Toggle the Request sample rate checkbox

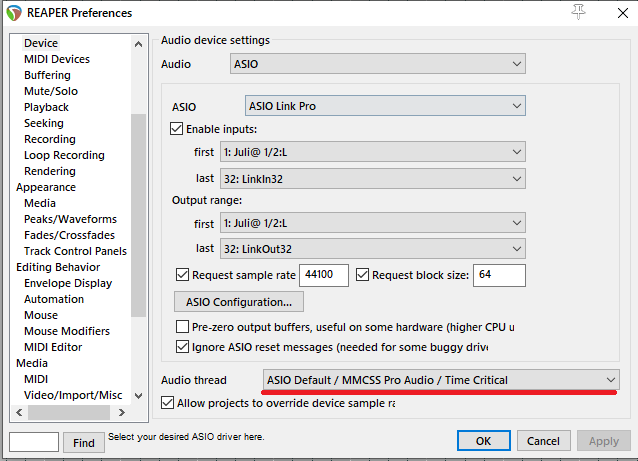(183, 275)
